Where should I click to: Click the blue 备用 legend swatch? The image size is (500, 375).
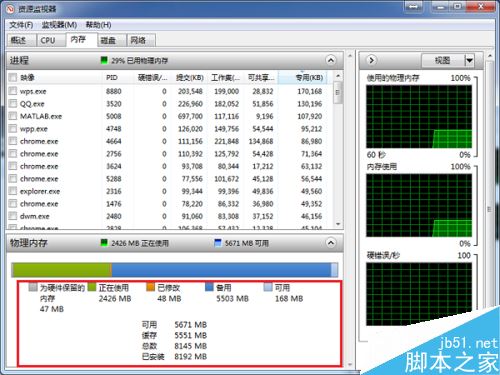click(x=209, y=287)
